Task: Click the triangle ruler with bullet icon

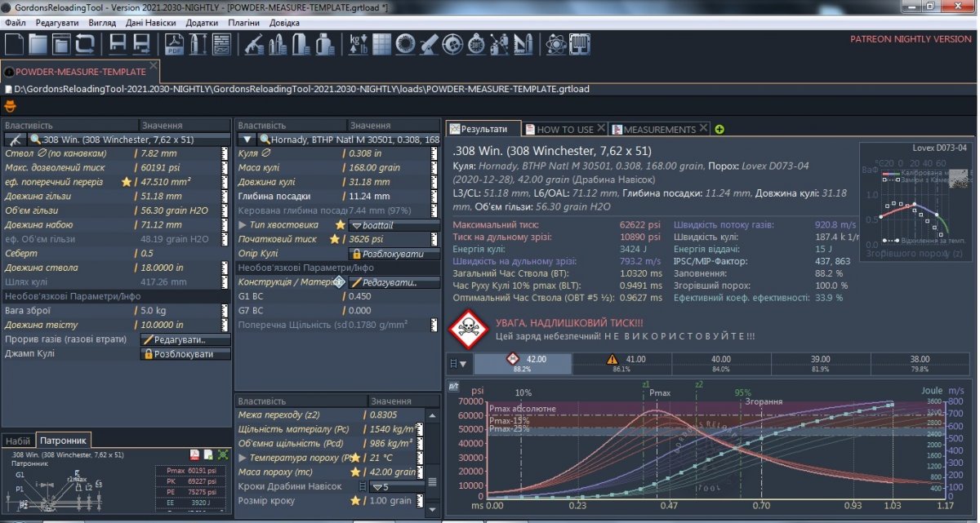Action: 523,43
